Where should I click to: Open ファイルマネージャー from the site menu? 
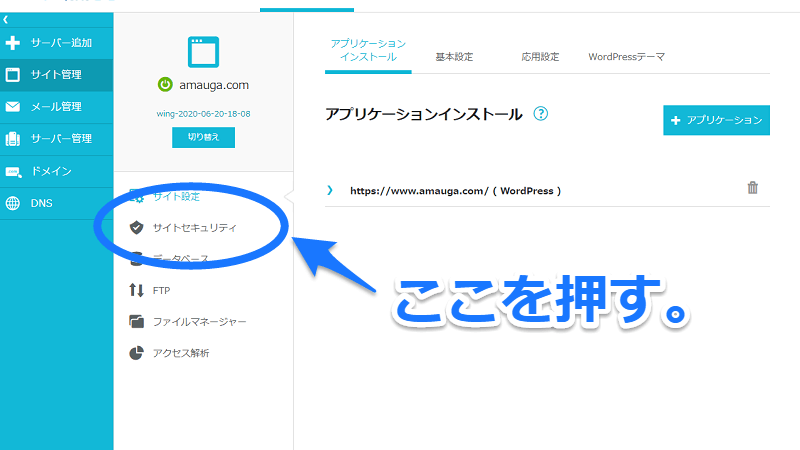pos(199,321)
